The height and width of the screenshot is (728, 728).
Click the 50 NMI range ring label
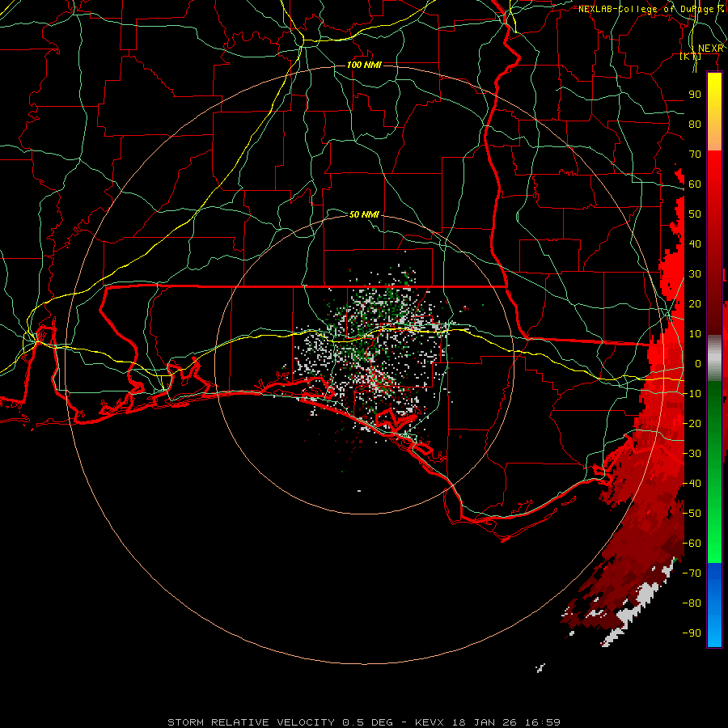coord(364,214)
